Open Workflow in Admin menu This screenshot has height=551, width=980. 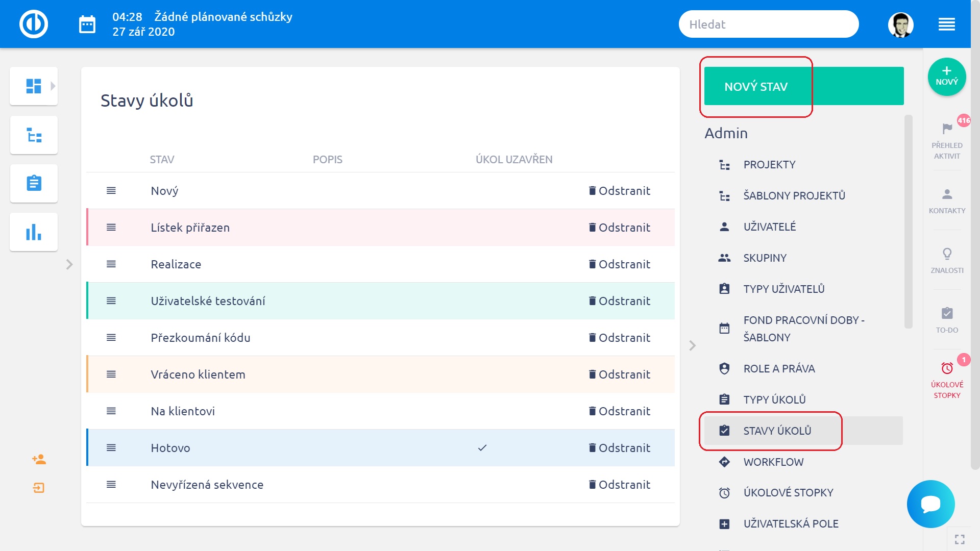click(773, 462)
